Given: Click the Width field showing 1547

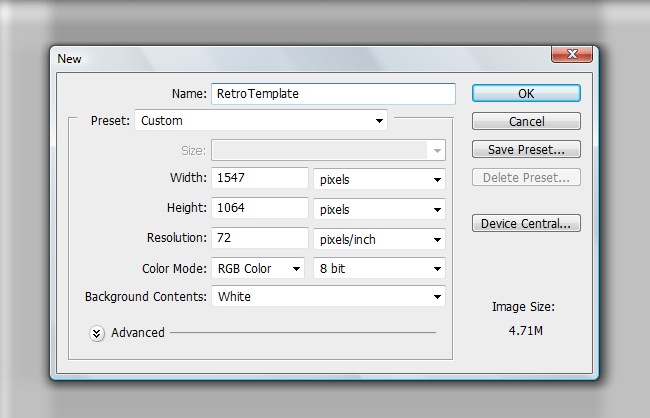Looking at the screenshot, I should tap(259, 179).
